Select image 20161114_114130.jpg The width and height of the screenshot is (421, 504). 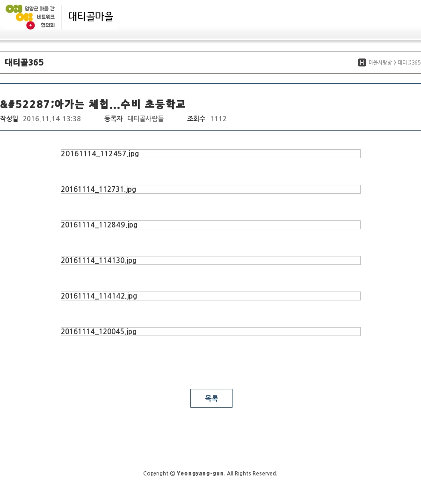[x=210, y=260]
